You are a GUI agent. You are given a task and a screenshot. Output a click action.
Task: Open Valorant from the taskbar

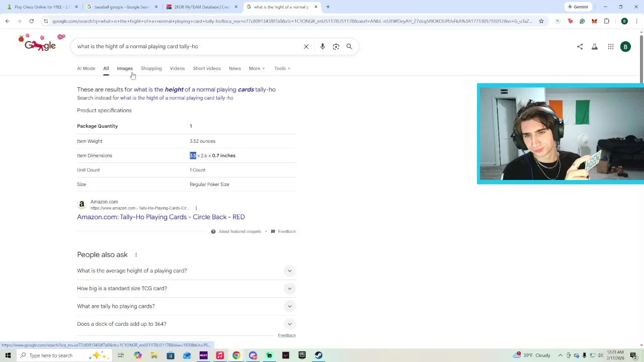[x=286, y=355]
